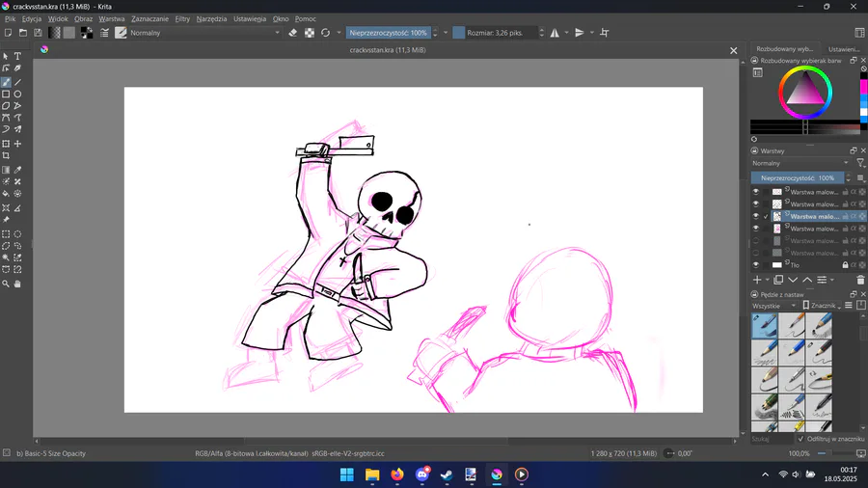
Task: Toggle visibility of the highlighted paint layer
Action: [x=755, y=216]
